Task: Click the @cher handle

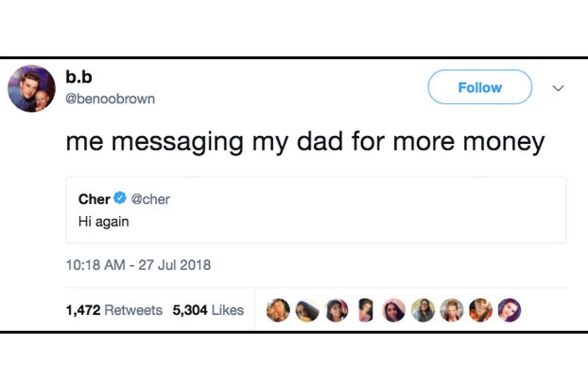Action: pyautogui.click(x=150, y=199)
